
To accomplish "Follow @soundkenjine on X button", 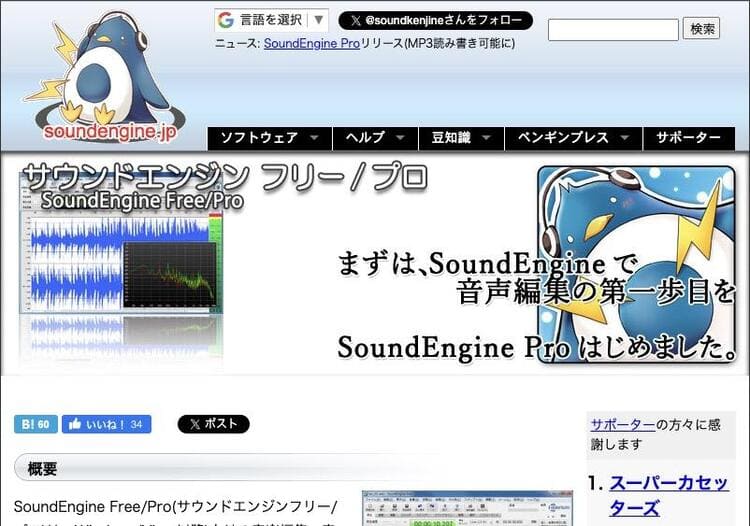I will [435, 21].
